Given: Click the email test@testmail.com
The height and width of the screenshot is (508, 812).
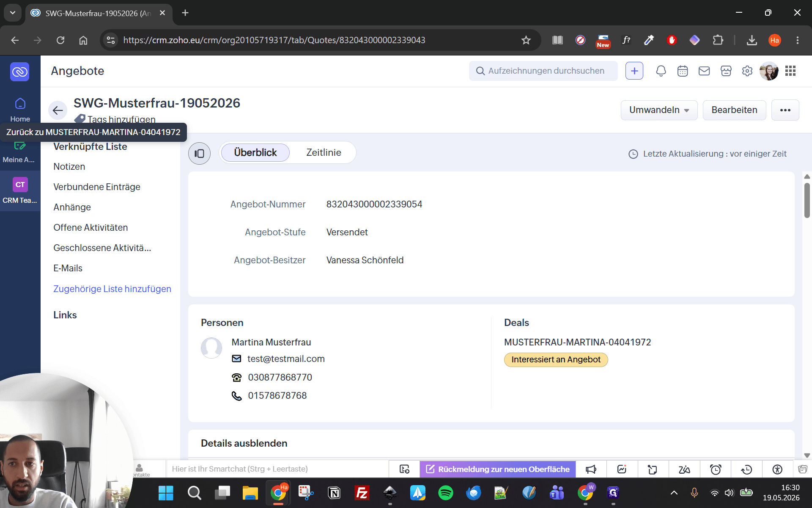Looking at the screenshot, I should click(x=286, y=359).
